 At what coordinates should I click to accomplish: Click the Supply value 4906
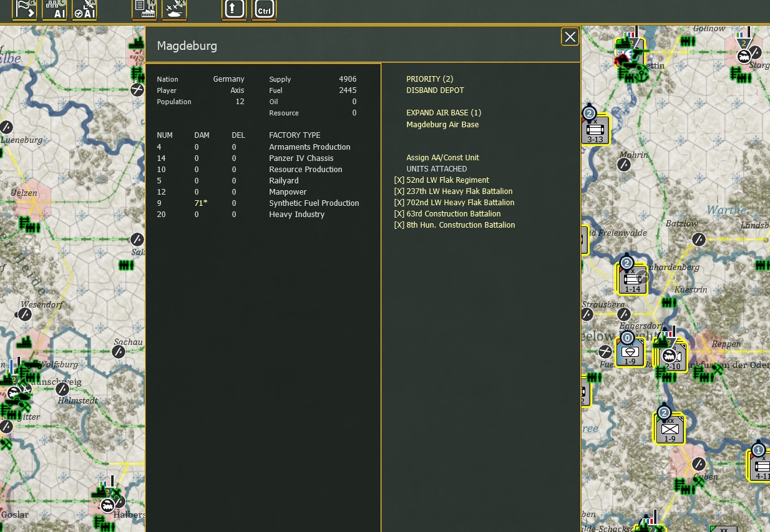348,79
